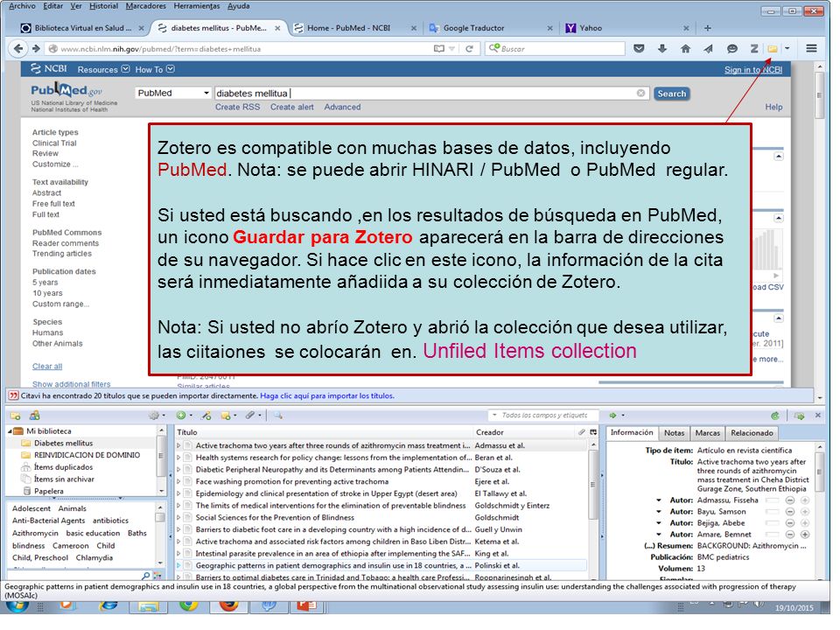Toggle name field mode for Bayu, Samson
Viewport: 840px width, 630px height.
(772, 512)
